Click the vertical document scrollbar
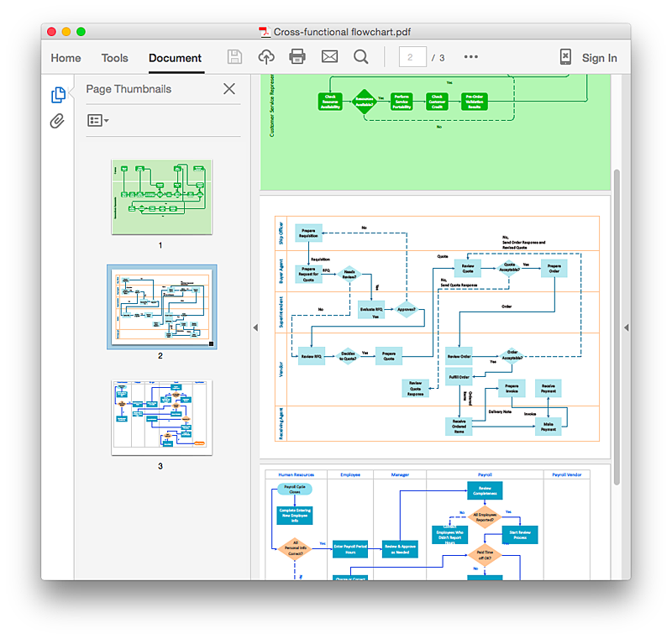The width and height of the screenshot is (672, 639). coord(617,327)
